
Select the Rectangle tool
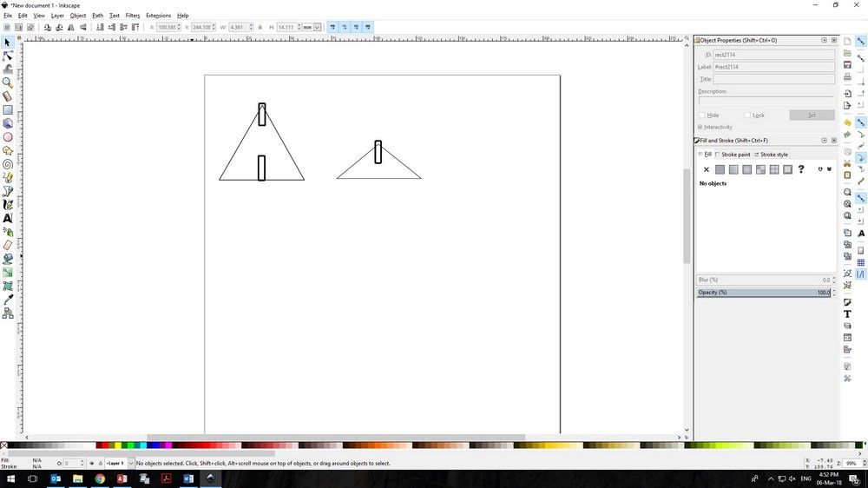coord(8,110)
